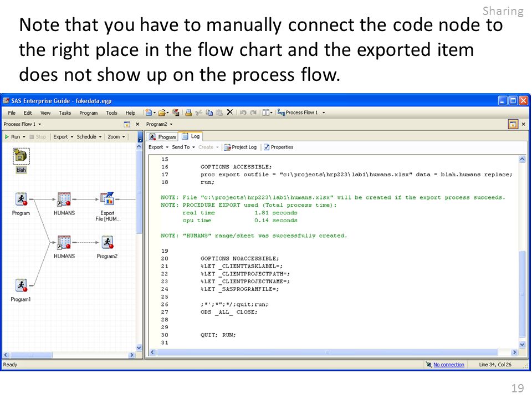Close the Process Flow 1 pane

coord(137,124)
